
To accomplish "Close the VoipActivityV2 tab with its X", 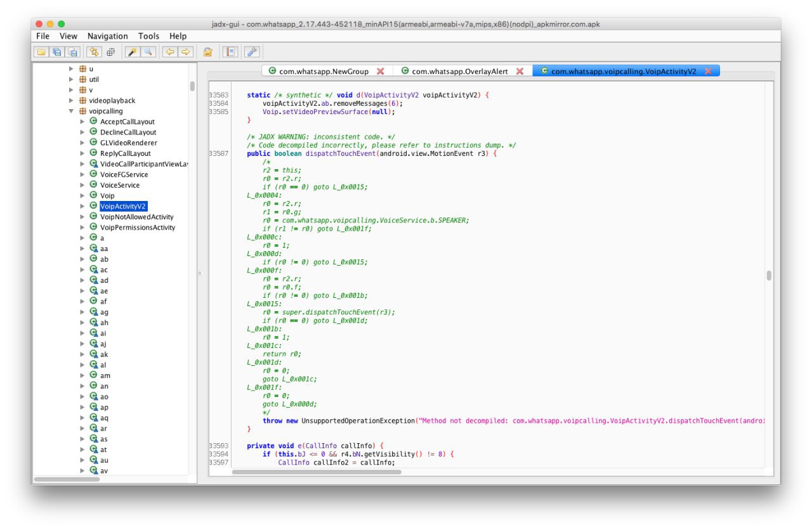I will [708, 71].
